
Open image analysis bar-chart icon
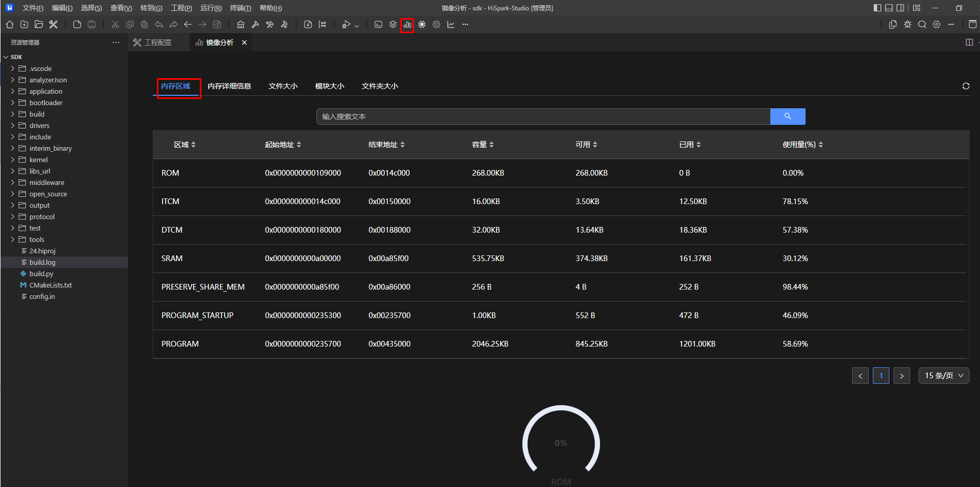click(x=407, y=24)
